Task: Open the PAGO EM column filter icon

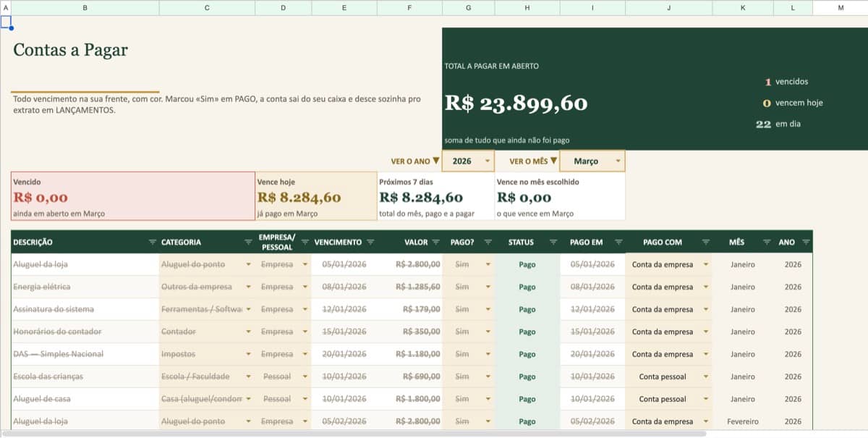Action: pyautogui.click(x=618, y=242)
